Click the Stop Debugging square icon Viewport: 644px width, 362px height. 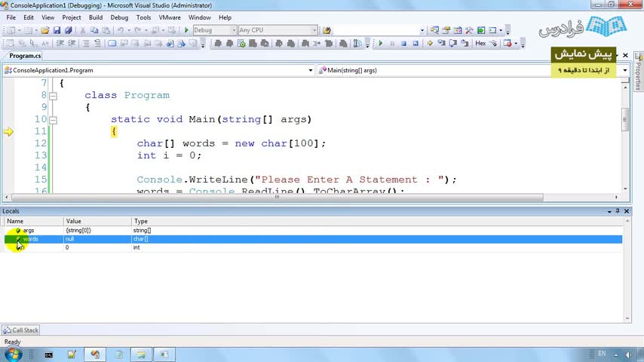(403, 43)
